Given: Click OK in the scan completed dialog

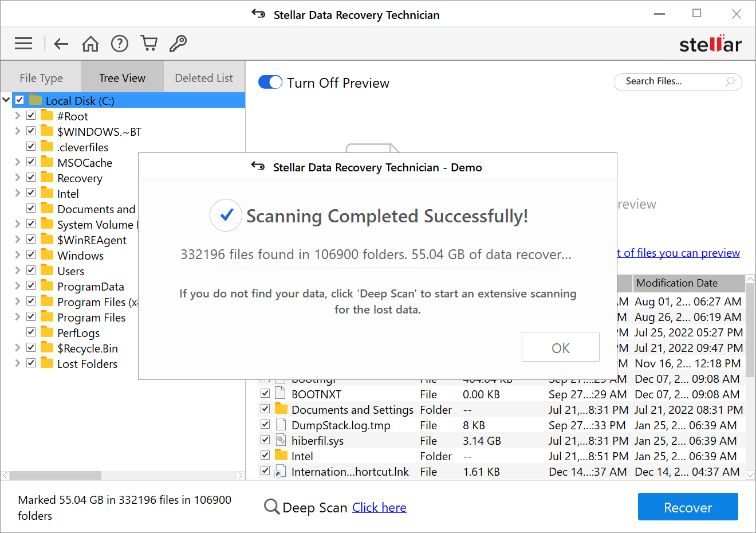Looking at the screenshot, I should 561,347.
